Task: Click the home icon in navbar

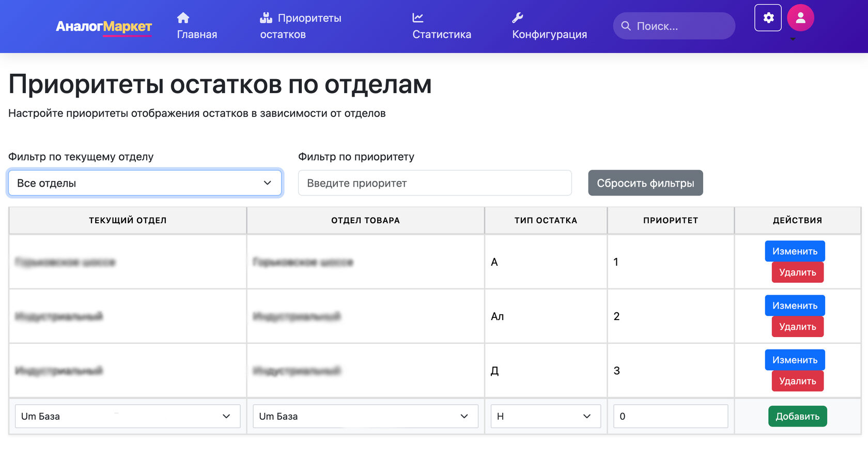Action: (183, 18)
